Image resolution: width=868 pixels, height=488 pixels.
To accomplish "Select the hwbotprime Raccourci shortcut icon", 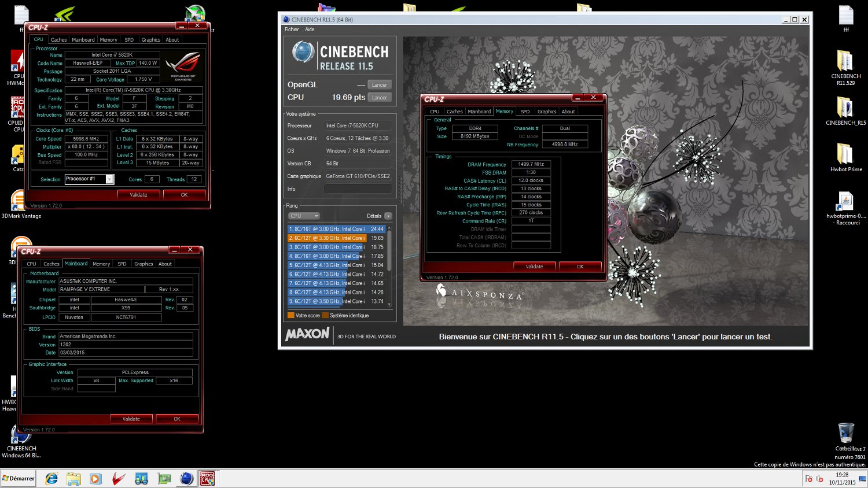I will [846, 208].
